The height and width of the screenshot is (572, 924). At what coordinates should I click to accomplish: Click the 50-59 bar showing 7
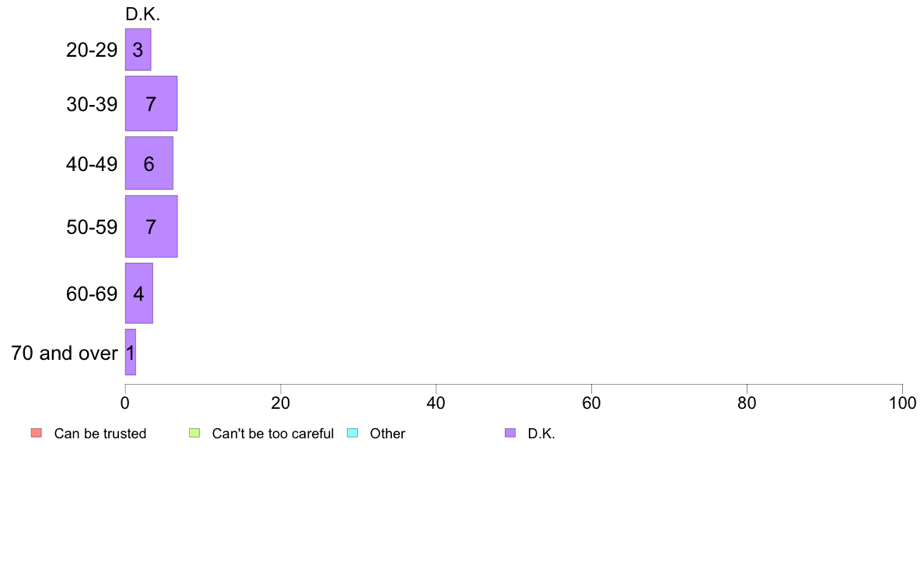(x=151, y=227)
